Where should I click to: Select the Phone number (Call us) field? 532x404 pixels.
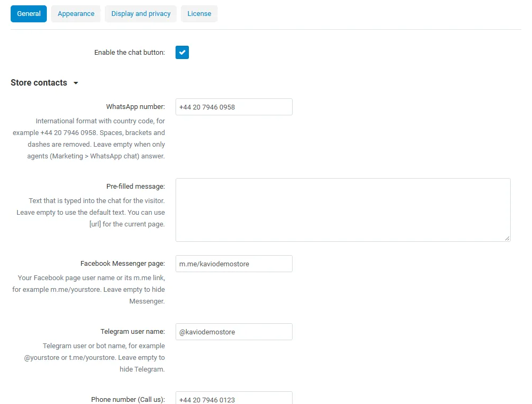[234, 398]
